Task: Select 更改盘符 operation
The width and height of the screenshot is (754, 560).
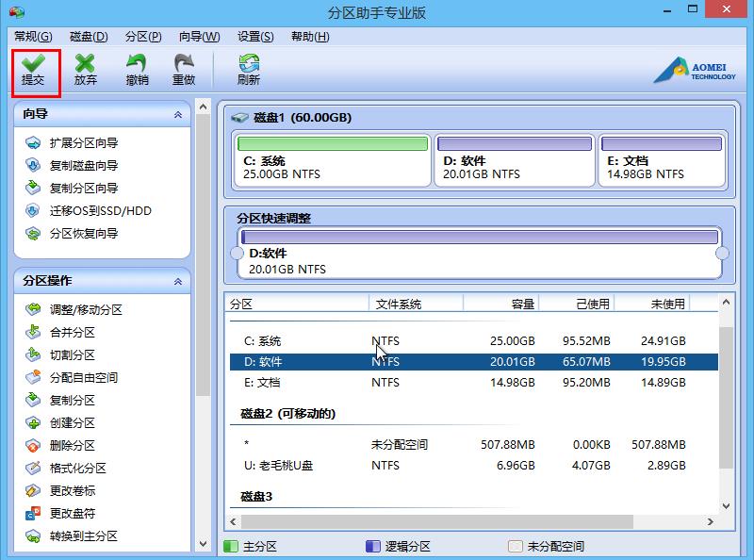Action: point(73,513)
